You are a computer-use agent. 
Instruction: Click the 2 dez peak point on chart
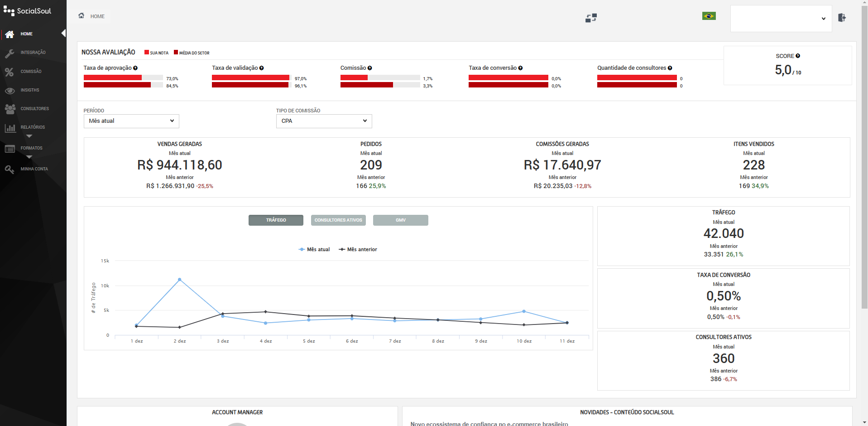click(180, 280)
